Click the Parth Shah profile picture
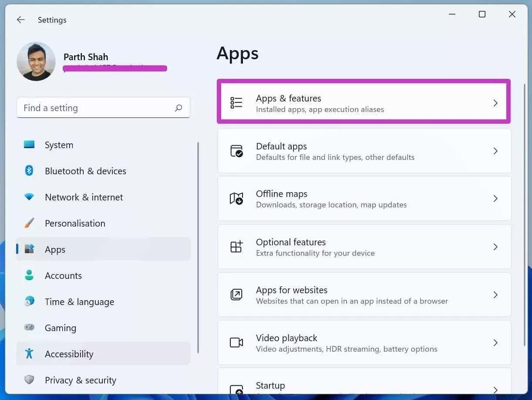The height and width of the screenshot is (400, 532). pyautogui.click(x=36, y=61)
